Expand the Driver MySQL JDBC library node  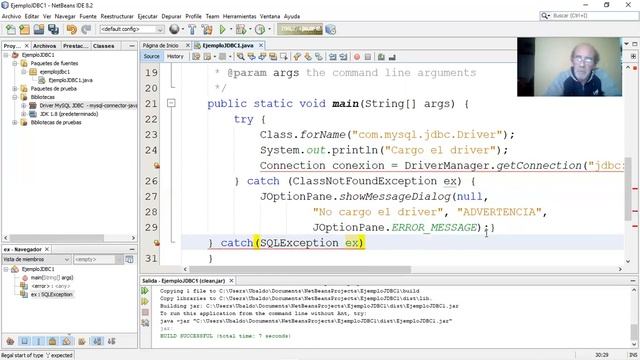(24, 105)
